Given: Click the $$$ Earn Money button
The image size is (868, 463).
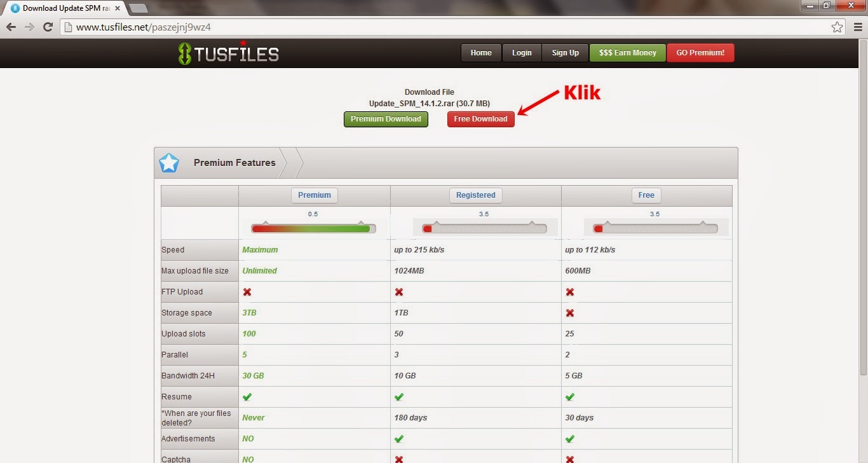Looking at the screenshot, I should [627, 53].
